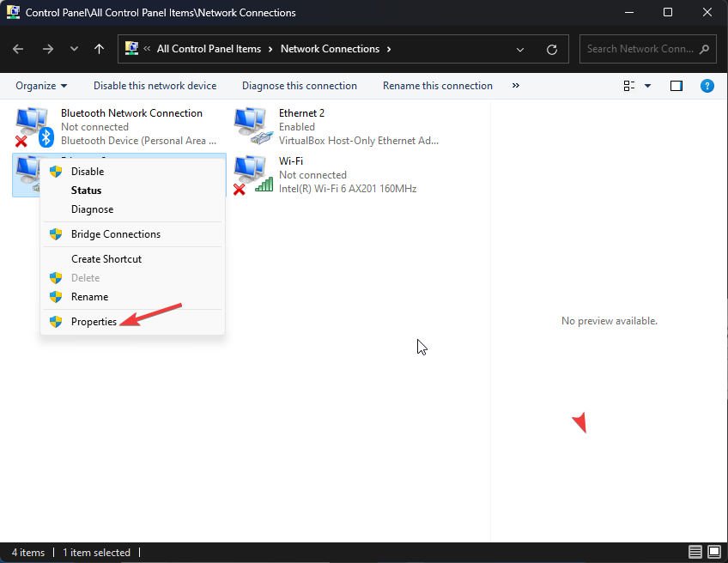Click Diagnose this connection in toolbar
The width and height of the screenshot is (728, 563).
click(x=299, y=86)
